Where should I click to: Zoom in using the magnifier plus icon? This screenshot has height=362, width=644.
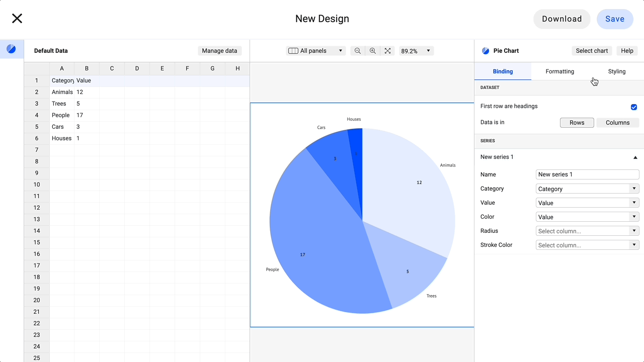(372, 50)
